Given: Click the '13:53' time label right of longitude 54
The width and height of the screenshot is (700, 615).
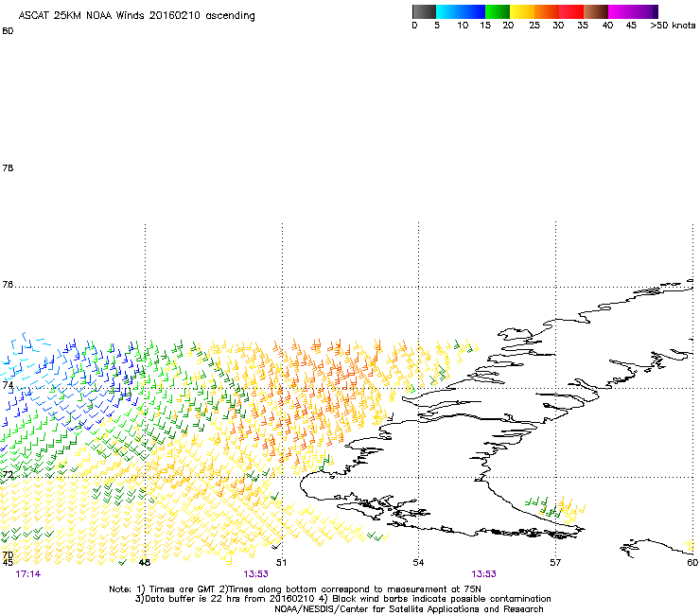Looking at the screenshot, I should 484,574.
